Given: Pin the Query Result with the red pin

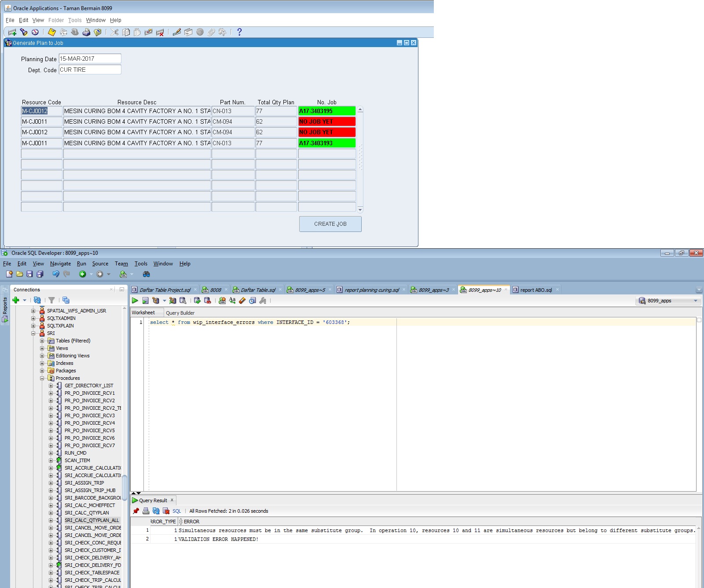Looking at the screenshot, I should [136, 511].
